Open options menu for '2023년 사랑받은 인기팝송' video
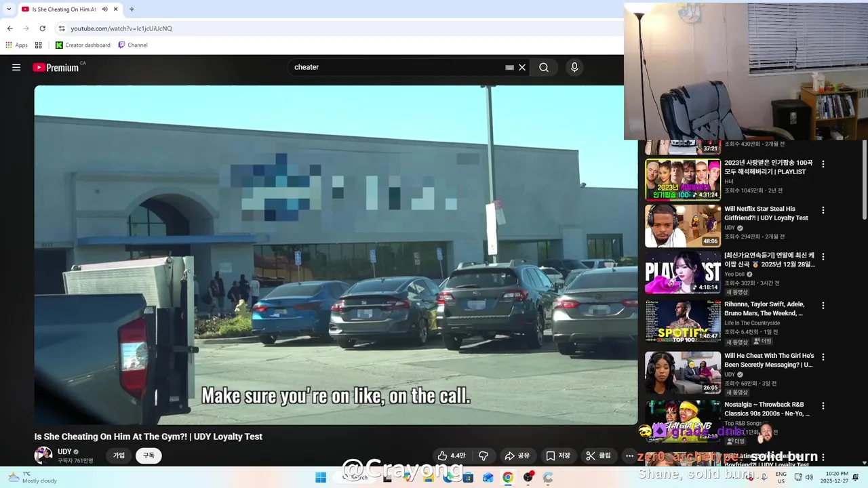Image resolution: width=868 pixels, height=488 pixels. coord(823,164)
